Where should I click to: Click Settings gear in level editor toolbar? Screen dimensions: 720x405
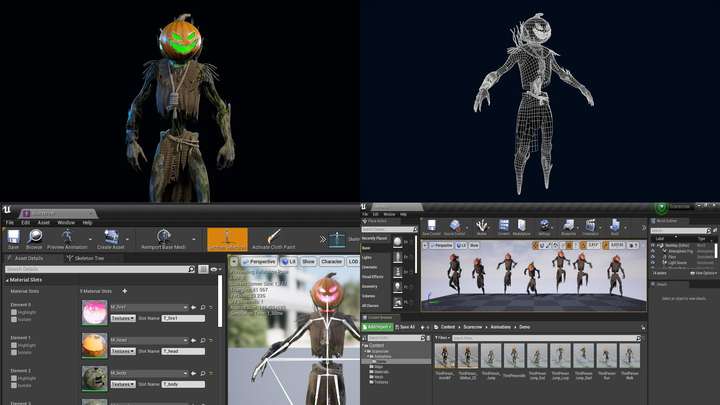(x=545, y=227)
